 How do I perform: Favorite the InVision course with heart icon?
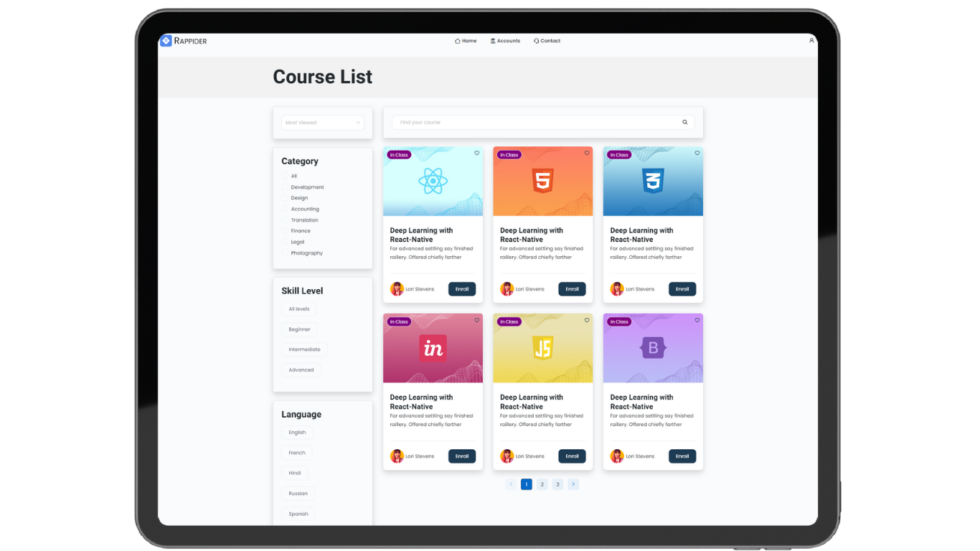476,320
